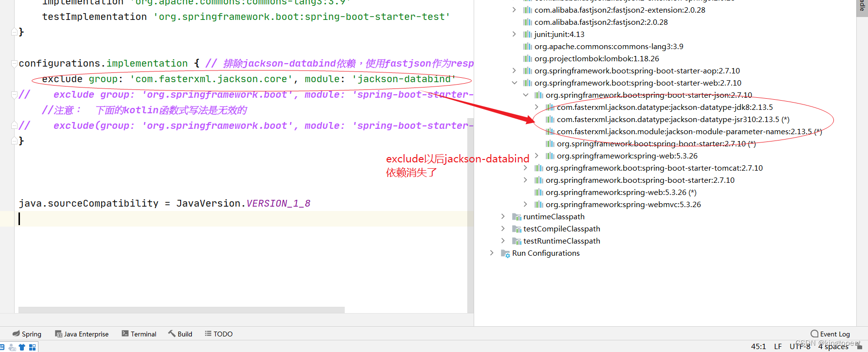Screen dimensions: 868x352
Task: Click the Java Enterprise icon
Action: point(58,334)
